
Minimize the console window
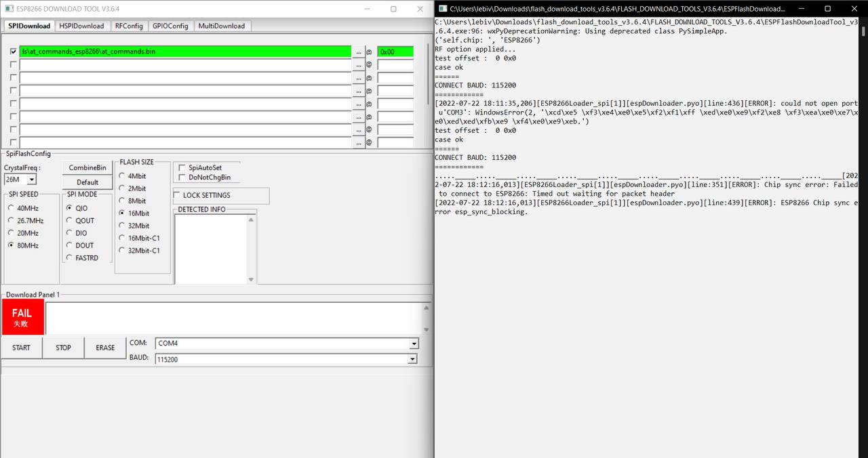click(x=802, y=9)
